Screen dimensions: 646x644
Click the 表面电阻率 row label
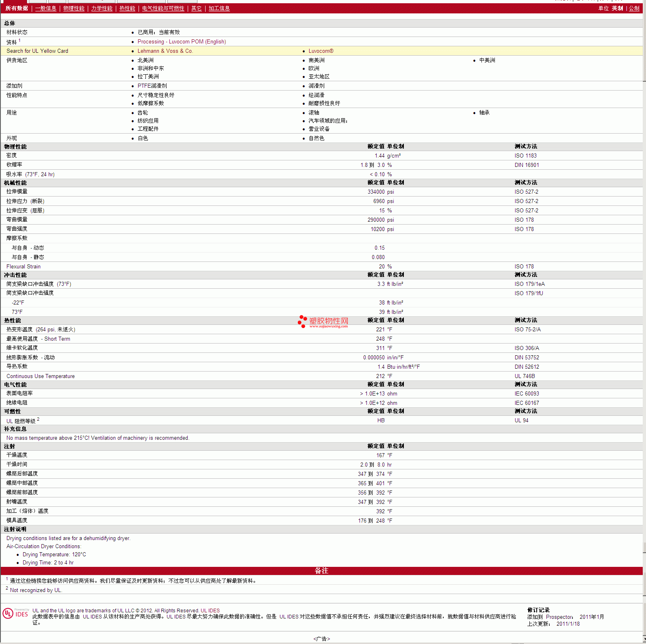pyautogui.click(x=20, y=393)
